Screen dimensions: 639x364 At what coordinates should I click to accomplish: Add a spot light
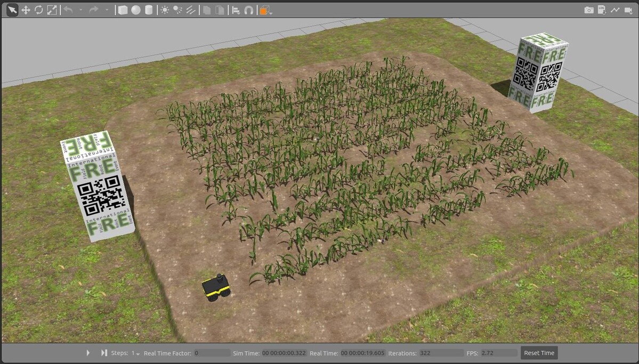[x=177, y=10]
